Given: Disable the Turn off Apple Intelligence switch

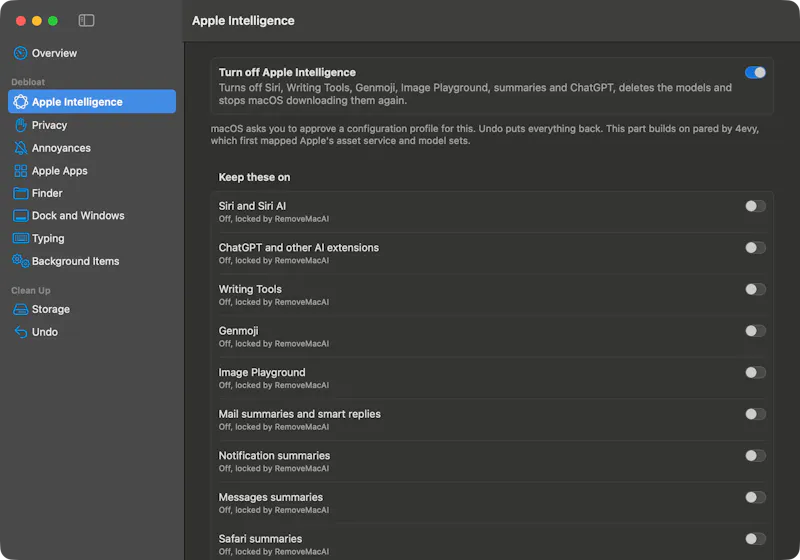Looking at the screenshot, I should click(x=755, y=72).
